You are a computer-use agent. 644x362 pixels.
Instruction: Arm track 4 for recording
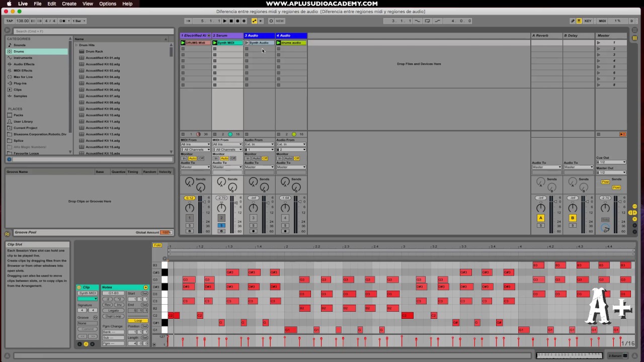click(285, 231)
